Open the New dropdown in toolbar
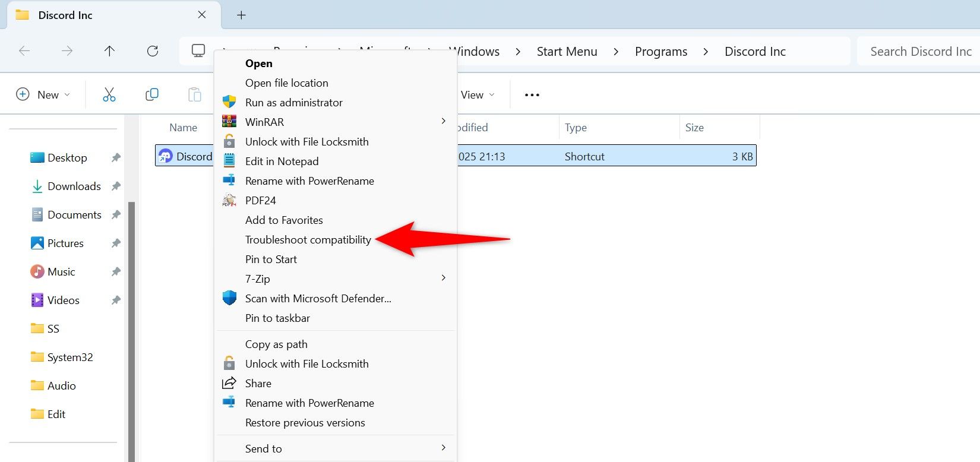 pos(43,94)
